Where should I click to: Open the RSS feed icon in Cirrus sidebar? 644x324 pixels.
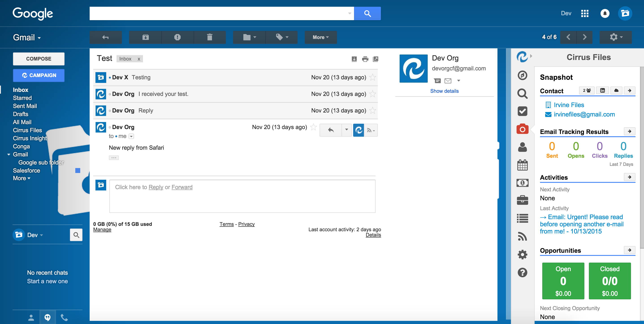click(522, 236)
